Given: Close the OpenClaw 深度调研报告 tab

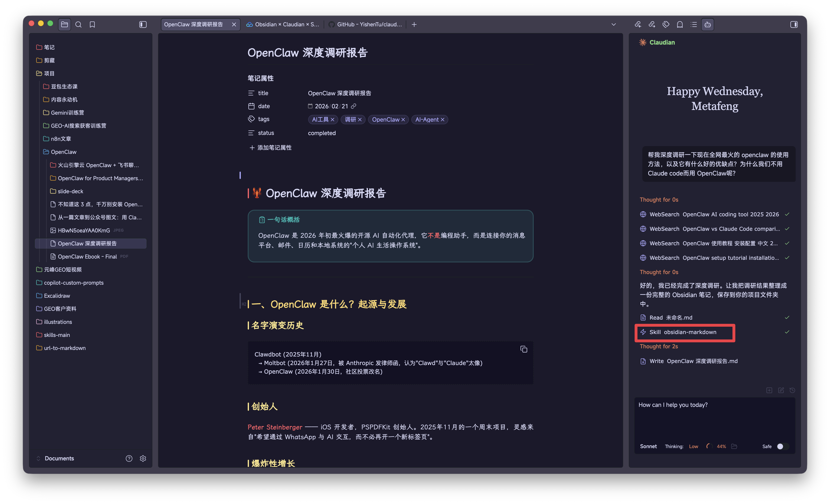Looking at the screenshot, I should 234,24.
